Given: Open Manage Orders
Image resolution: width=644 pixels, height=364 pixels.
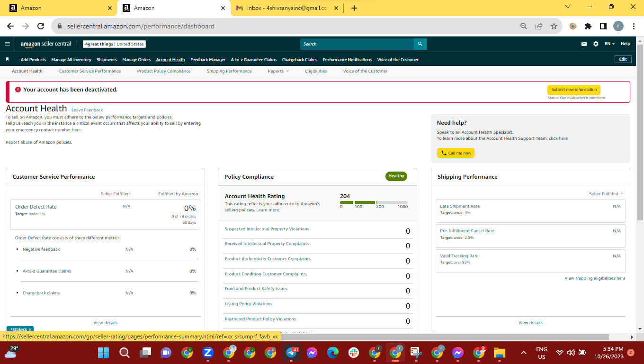Looking at the screenshot, I should click(x=136, y=60).
